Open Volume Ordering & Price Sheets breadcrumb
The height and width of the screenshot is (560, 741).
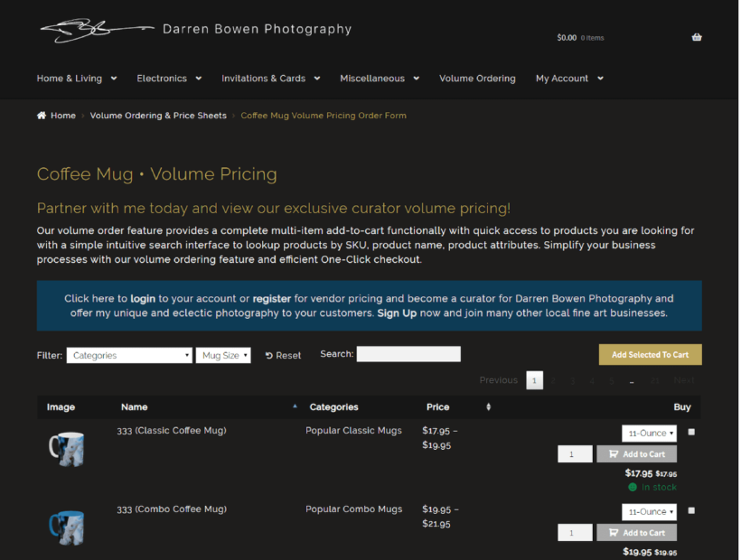point(158,116)
